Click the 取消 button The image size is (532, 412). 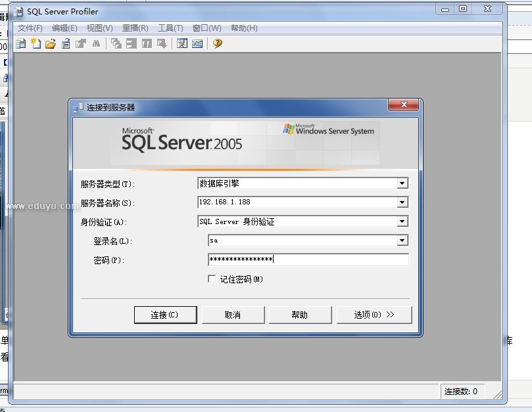[x=233, y=315]
